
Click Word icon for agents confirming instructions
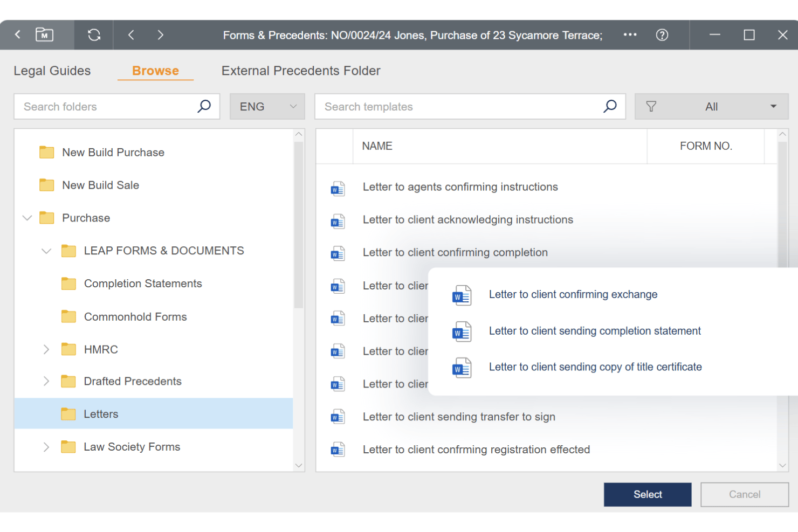pyautogui.click(x=338, y=189)
